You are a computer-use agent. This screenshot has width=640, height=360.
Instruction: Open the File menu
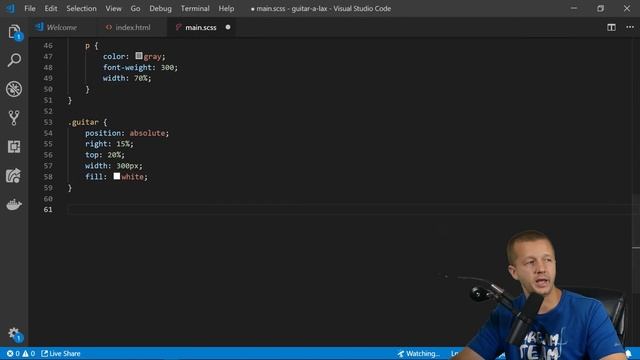(30, 8)
